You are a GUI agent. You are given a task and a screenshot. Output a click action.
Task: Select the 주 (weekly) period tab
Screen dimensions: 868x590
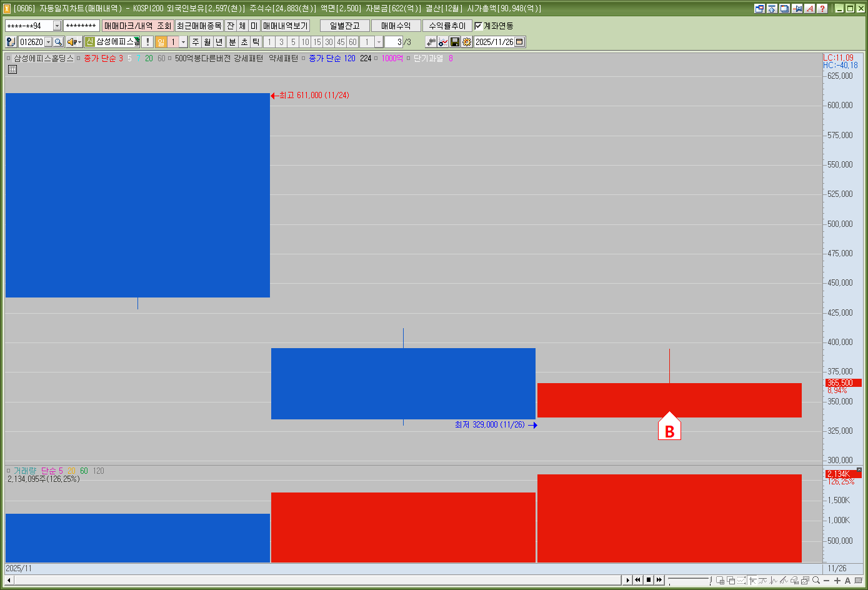(x=196, y=42)
